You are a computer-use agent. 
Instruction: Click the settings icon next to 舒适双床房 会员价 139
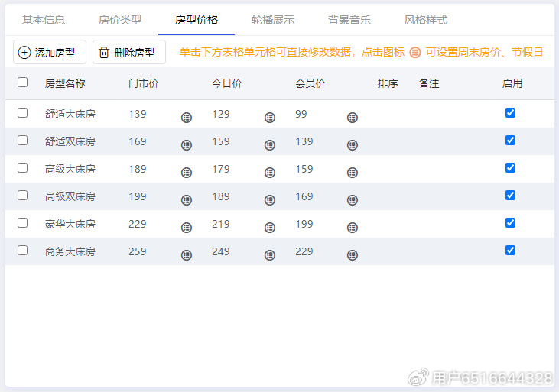(x=353, y=145)
